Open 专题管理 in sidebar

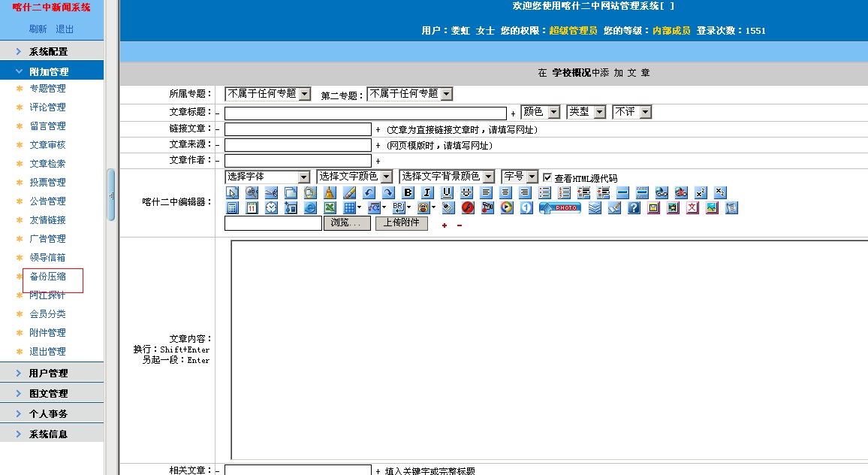tap(47, 88)
